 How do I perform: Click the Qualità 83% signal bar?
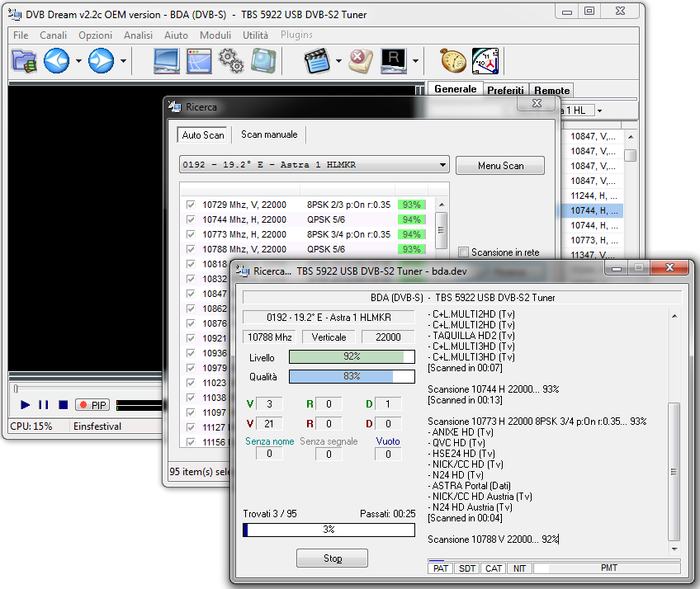click(x=352, y=376)
